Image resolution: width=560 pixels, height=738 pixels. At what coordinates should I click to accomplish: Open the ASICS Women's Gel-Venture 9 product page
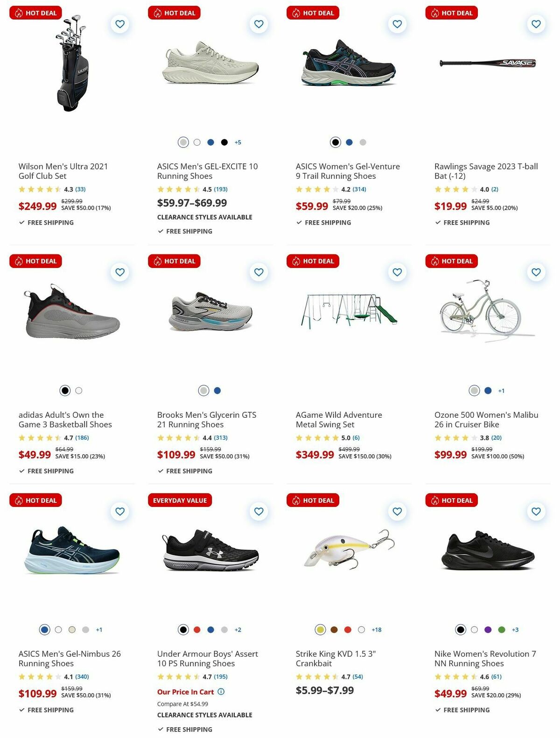point(347,171)
